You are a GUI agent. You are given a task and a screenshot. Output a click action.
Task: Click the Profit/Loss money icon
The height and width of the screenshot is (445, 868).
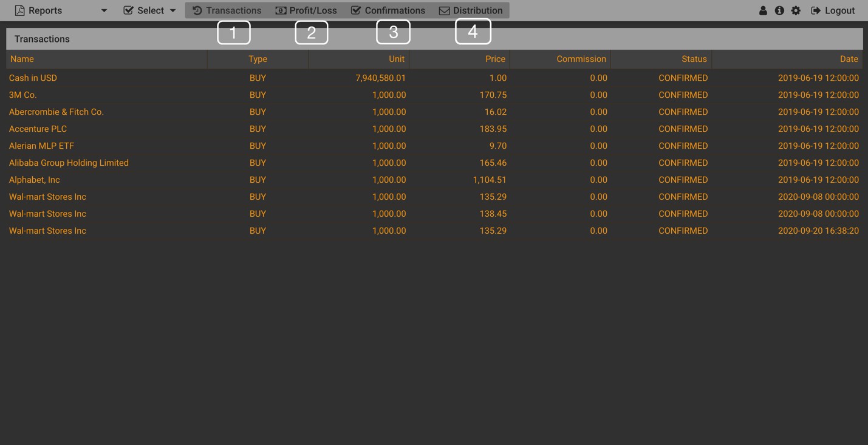[x=281, y=10]
